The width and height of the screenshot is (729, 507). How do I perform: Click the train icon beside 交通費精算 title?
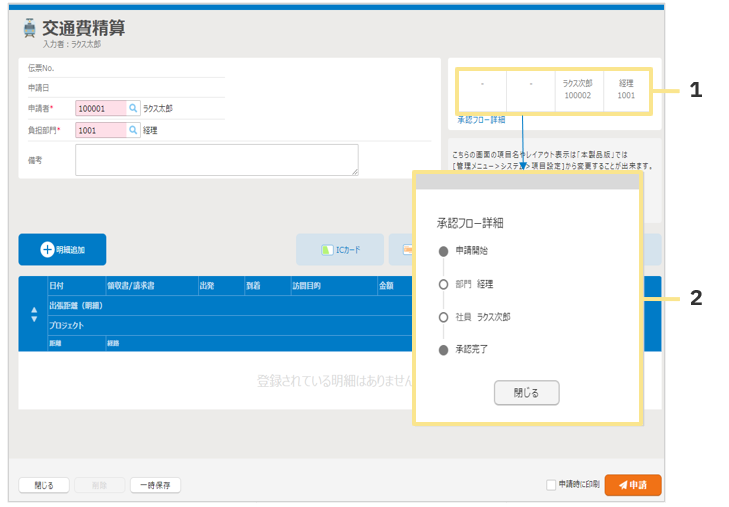[29, 29]
